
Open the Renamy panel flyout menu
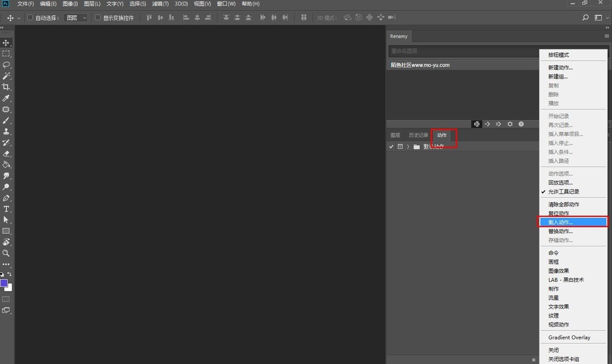click(606, 36)
